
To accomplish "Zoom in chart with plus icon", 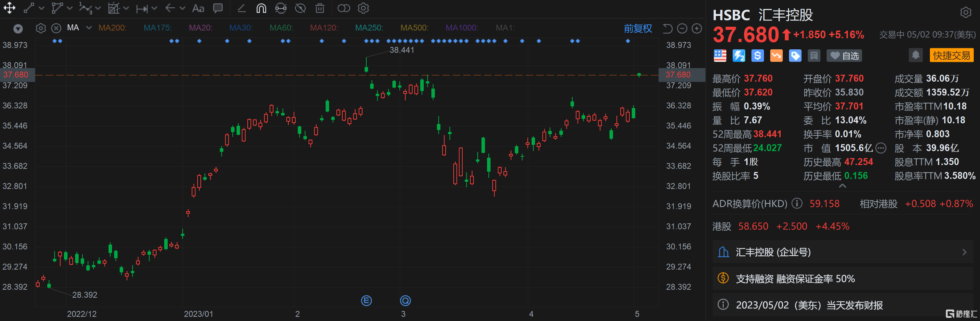I will [696, 28].
